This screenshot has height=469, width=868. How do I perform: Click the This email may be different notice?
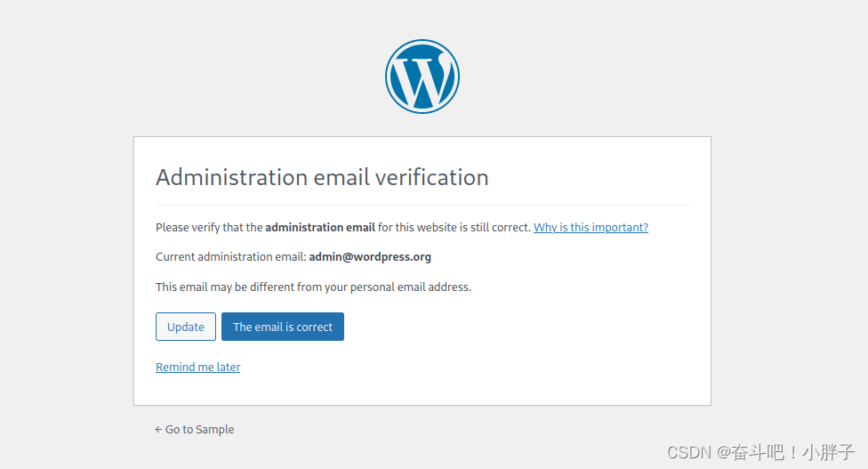pyautogui.click(x=313, y=287)
